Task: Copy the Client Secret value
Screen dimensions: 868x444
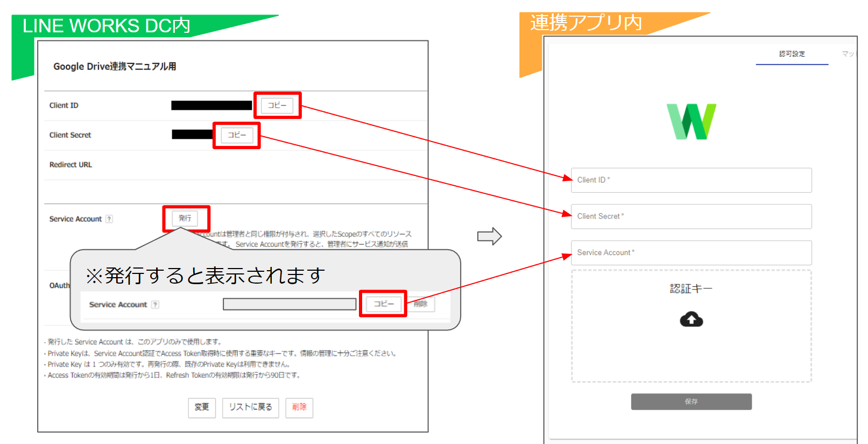Action: pyautogui.click(x=237, y=135)
